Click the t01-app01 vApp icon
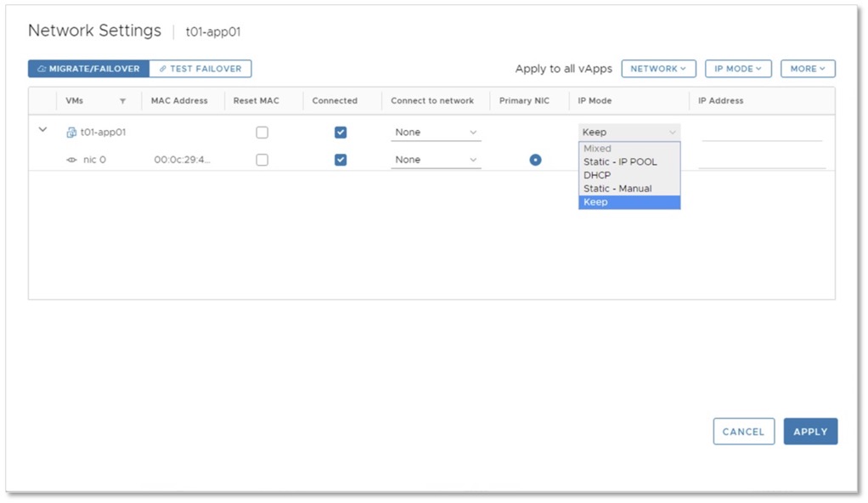The image size is (868, 503). tap(71, 133)
